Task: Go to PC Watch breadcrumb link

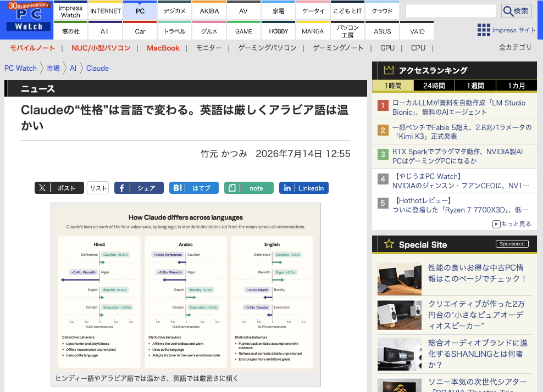Action: point(20,68)
